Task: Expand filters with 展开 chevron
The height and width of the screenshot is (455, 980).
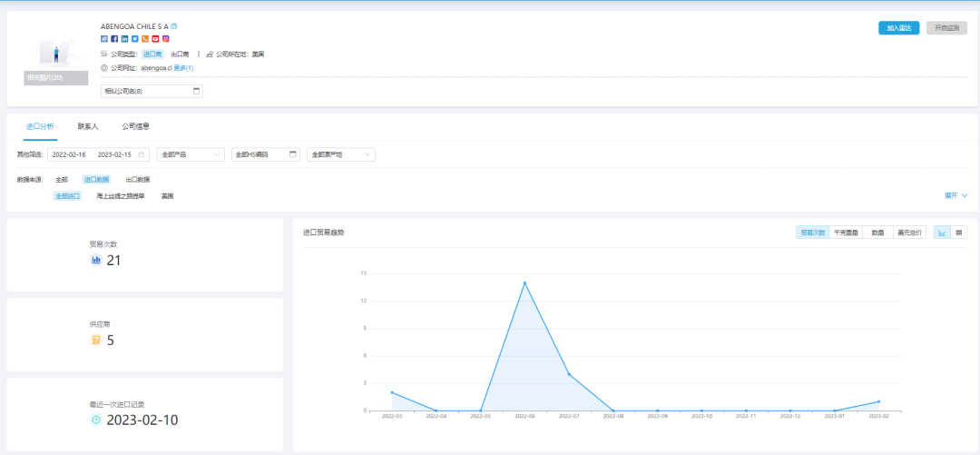Action: pos(956,195)
